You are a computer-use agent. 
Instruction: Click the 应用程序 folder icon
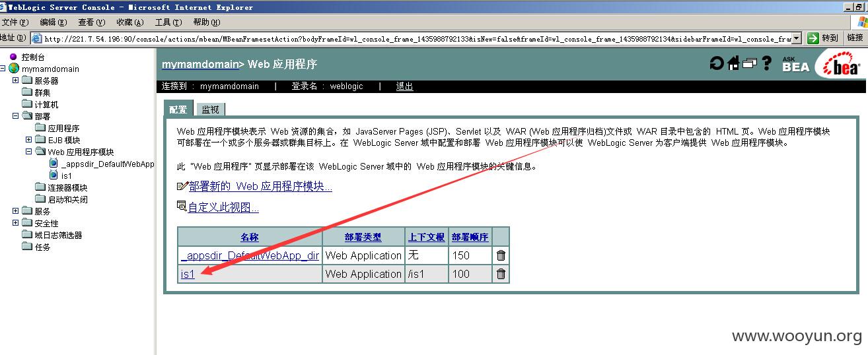click(x=40, y=128)
